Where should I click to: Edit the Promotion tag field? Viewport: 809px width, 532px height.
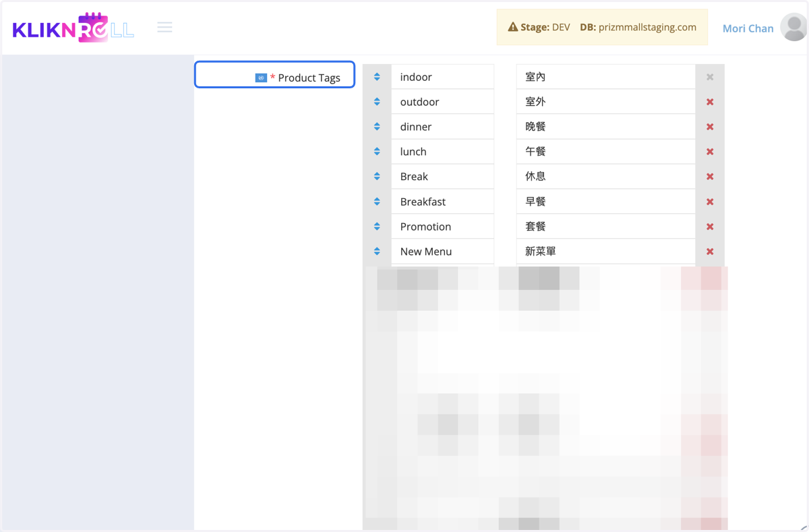point(442,227)
